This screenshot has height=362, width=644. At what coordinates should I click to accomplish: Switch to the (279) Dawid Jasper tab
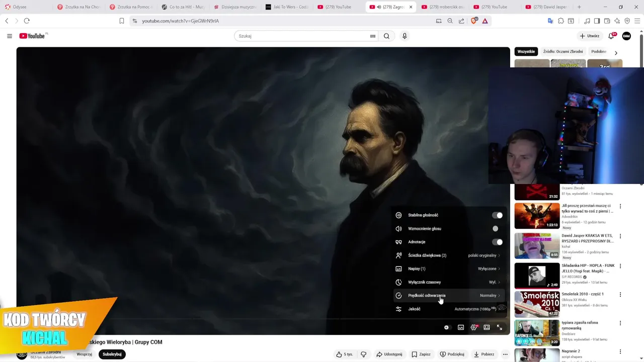click(x=546, y=7)
